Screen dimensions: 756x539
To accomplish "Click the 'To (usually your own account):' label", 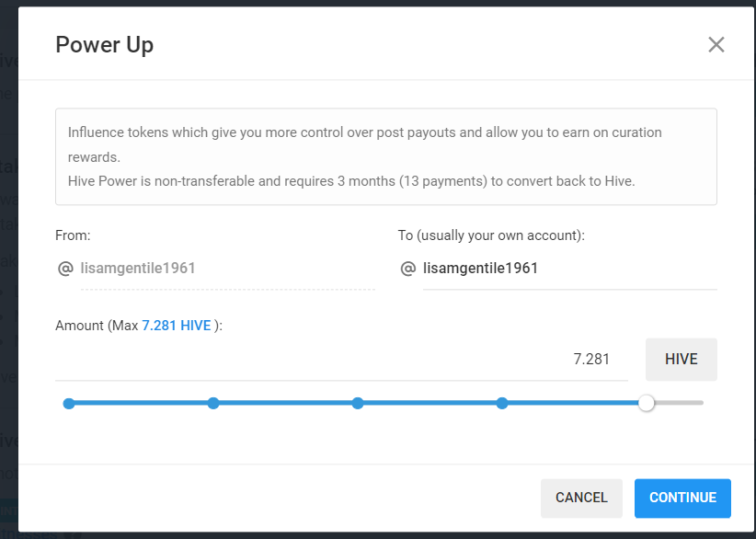I will coord(491,235).
